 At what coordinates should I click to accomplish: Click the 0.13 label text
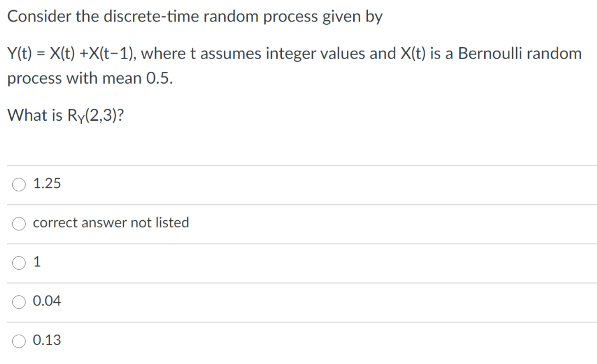pos(47,340)
